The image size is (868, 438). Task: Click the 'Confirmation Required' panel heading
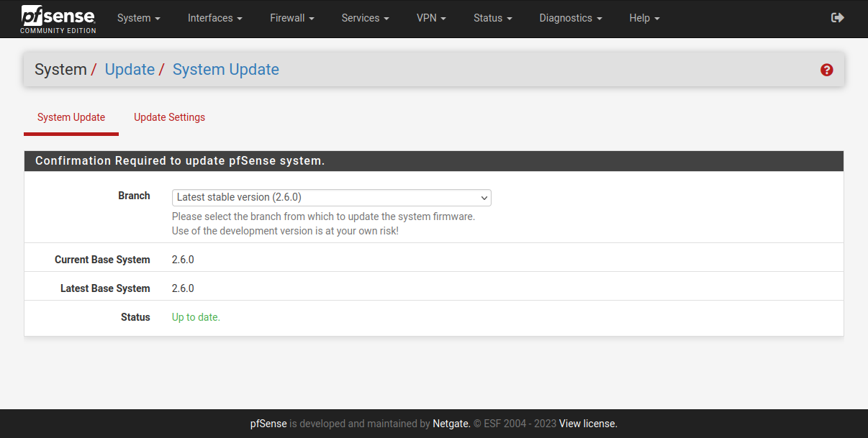click(x=180, y=161)
